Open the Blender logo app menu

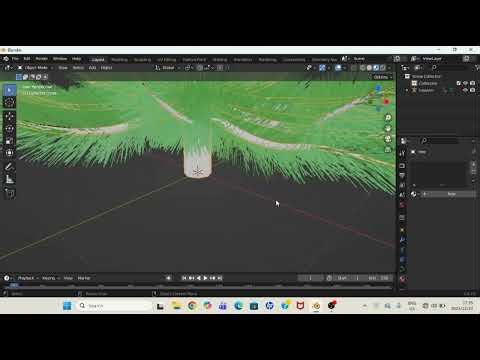pyautogui.click(x=6, y=59)
